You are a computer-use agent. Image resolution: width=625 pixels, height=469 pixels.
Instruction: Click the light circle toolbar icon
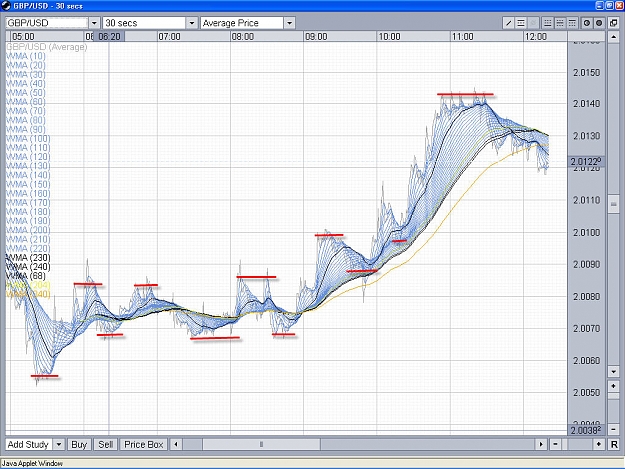[x=587, y=23]
